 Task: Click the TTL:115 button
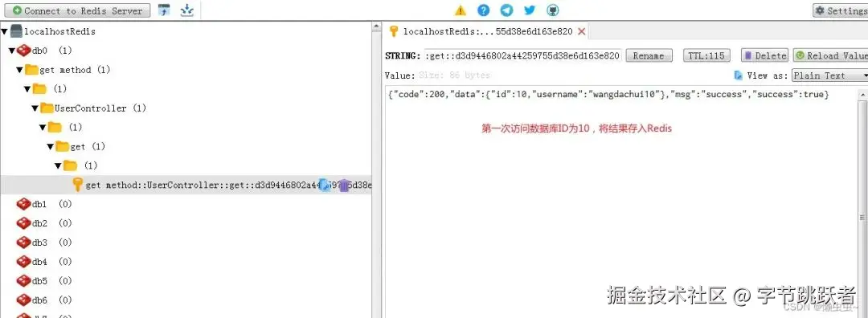[x=706, y=56]
